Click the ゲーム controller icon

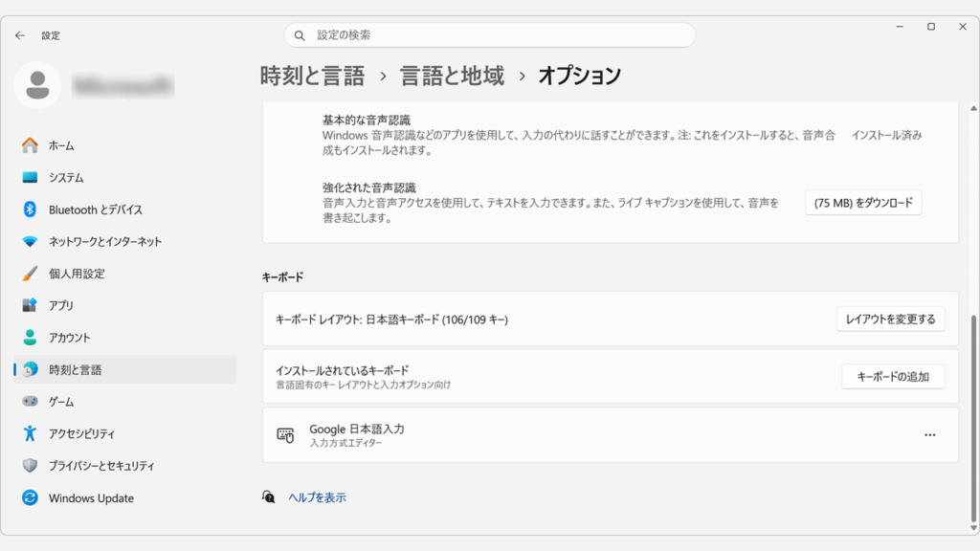(30, 401)
